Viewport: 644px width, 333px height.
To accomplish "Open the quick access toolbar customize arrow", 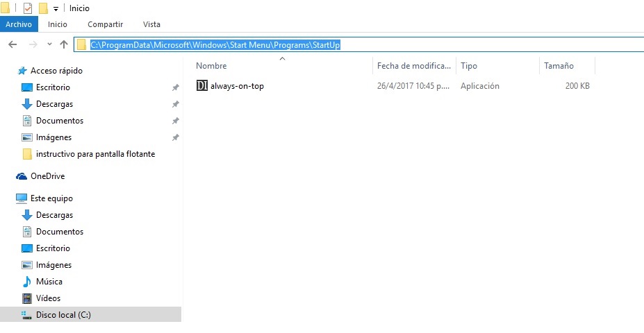I will [56, 9].
